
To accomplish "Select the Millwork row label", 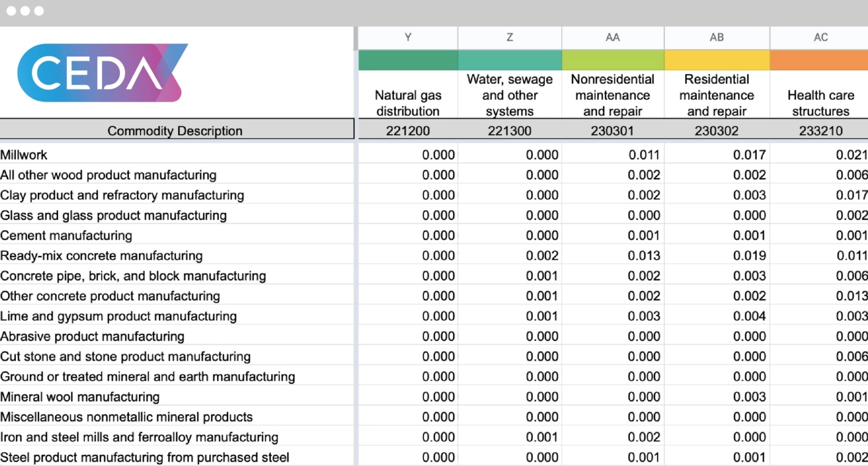I will (24, 155).
